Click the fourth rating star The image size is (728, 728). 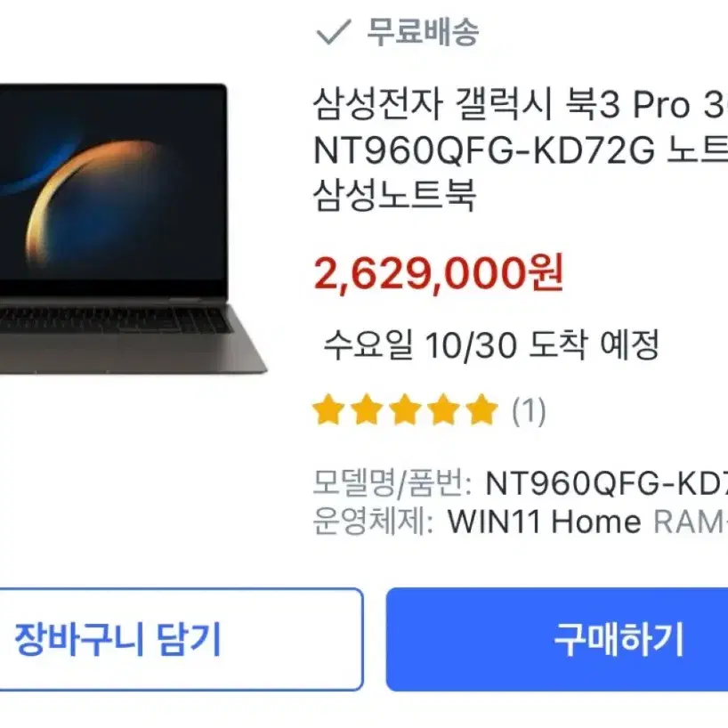click(443, 409)
